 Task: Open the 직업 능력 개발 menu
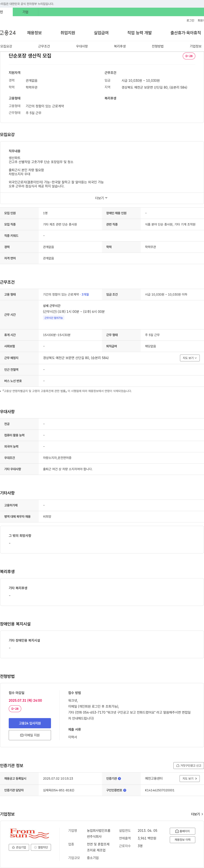[x=139, y=33]
